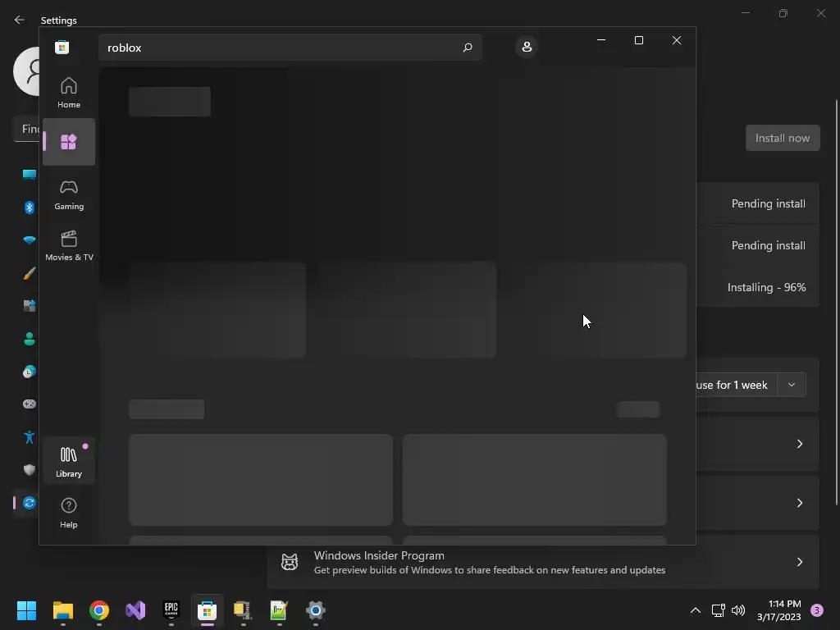
Task: Expand the pause updates dropdown arrow
Action: click(792, 386)
